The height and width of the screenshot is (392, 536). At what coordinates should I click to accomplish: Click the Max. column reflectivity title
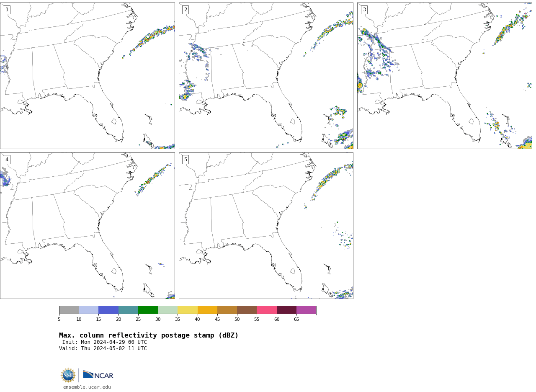(149, 335)
